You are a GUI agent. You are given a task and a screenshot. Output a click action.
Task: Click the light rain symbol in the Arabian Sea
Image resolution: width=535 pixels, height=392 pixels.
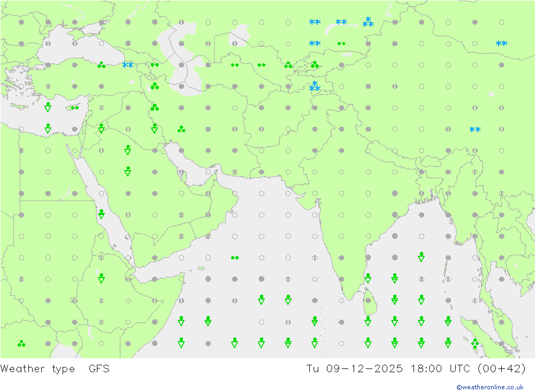tap(235, 258)
